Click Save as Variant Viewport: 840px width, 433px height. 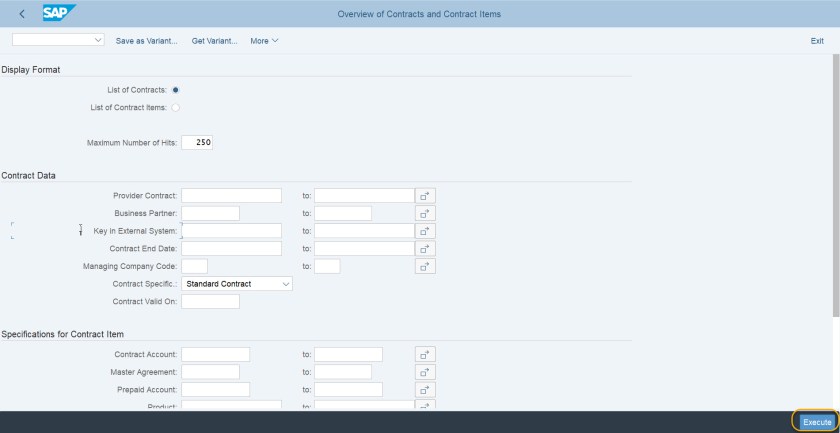[x=146, y=41]
